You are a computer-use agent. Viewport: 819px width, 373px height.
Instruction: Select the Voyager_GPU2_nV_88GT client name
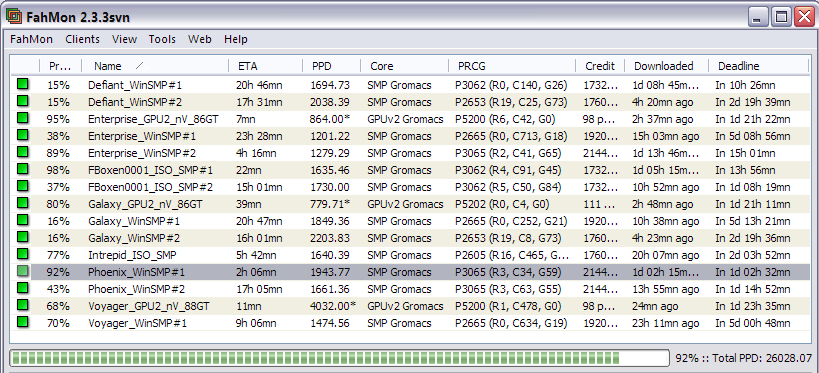point(150,306)
